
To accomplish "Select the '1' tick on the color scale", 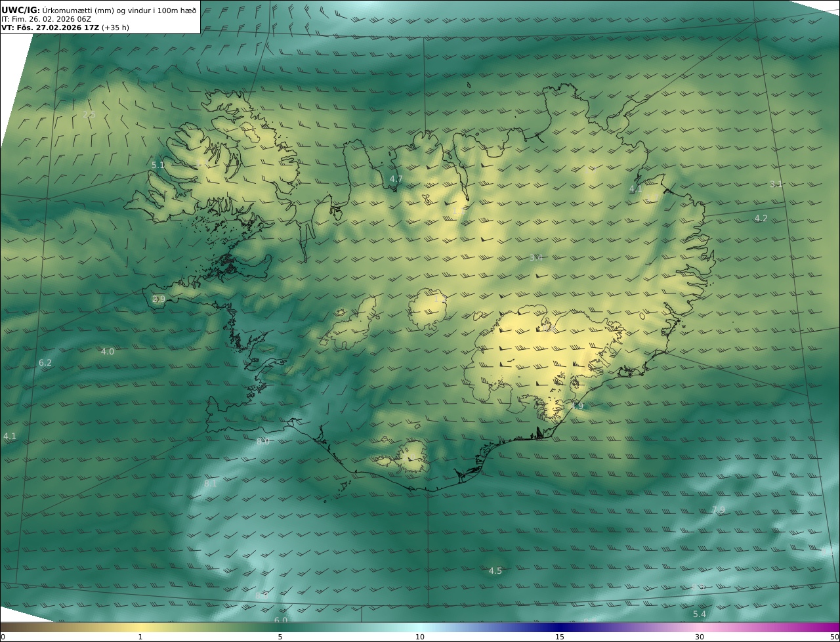I will point(140,637).
